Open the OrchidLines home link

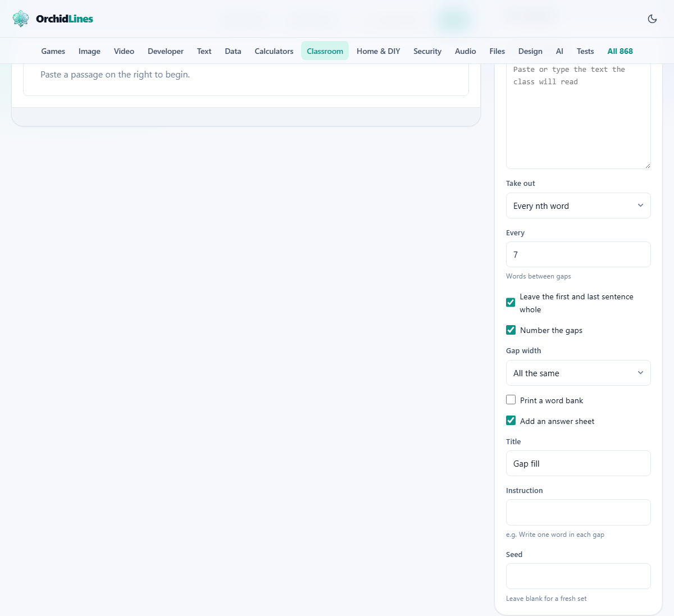(53, 19)
